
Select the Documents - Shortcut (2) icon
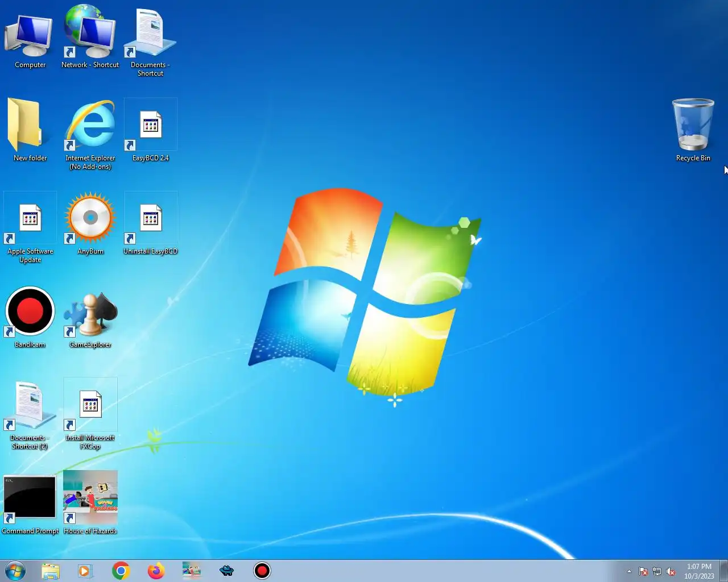pos(30,415)
